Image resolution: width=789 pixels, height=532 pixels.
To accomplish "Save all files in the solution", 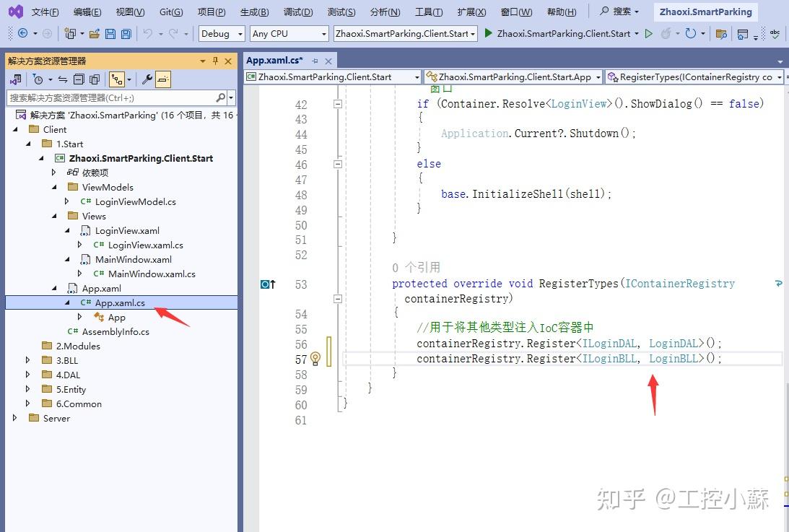I will tap(125, 33).
